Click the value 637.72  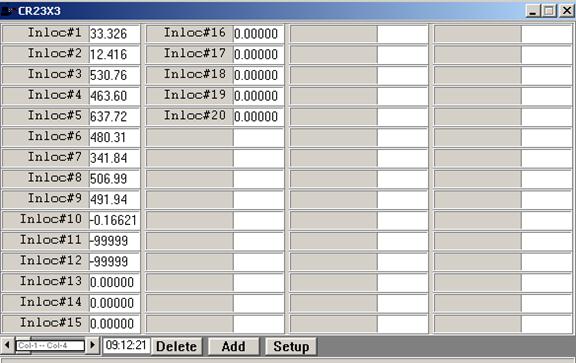pyautogui.click(x=115, y=116)
